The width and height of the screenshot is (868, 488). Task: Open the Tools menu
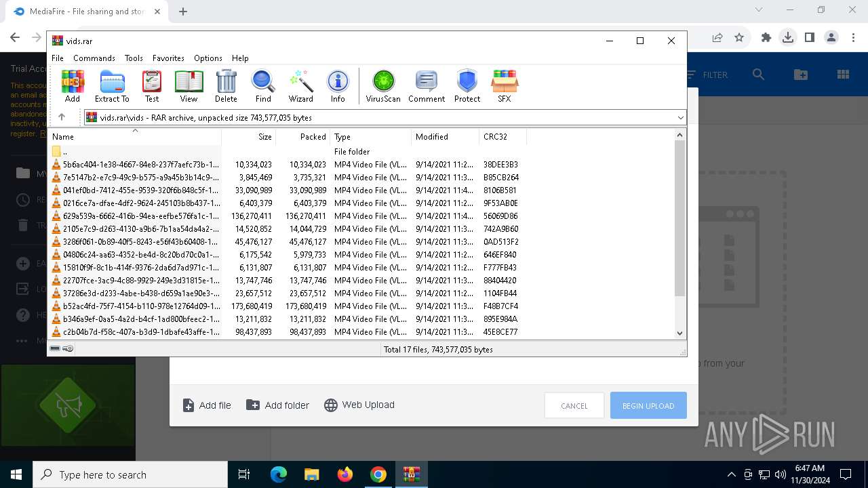(134, 58)
